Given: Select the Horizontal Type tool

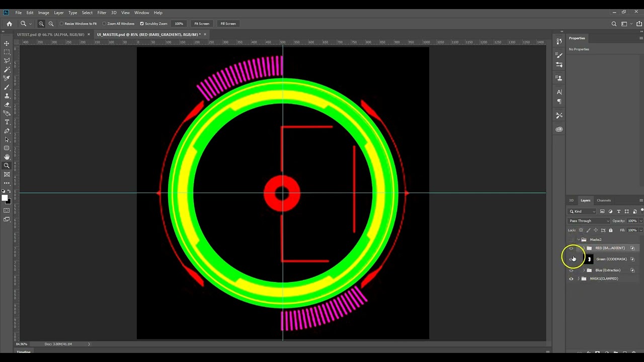Looking at the screenshot, I should click(7, 122).
